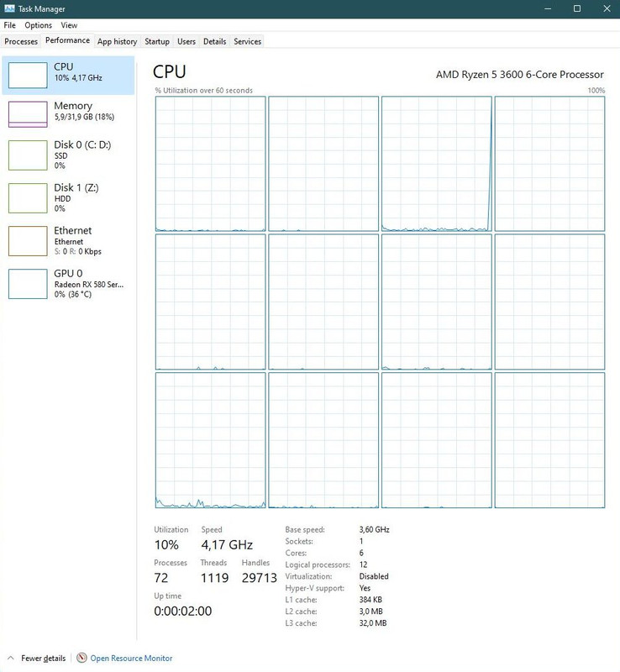Select the GPU 0 label in the sidebar
The width and height of the screenshot is (620, 672).
(x=68, y=274)
